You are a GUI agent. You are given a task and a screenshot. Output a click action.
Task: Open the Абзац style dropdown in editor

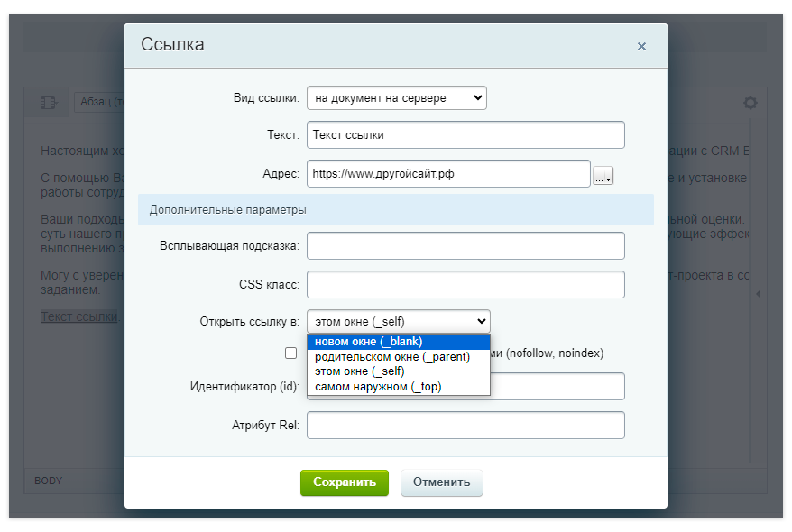(99, 103)
